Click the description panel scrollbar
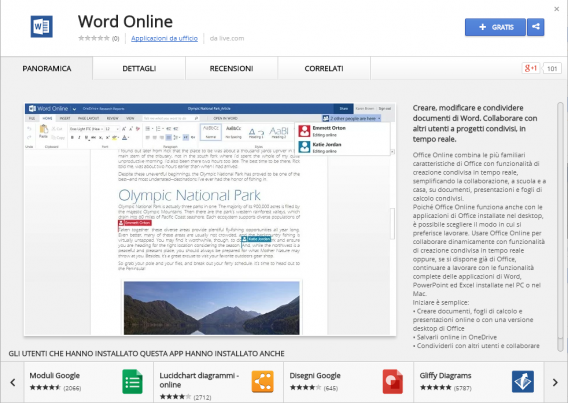This screenshot has width=568, height=403. [560, 227]
